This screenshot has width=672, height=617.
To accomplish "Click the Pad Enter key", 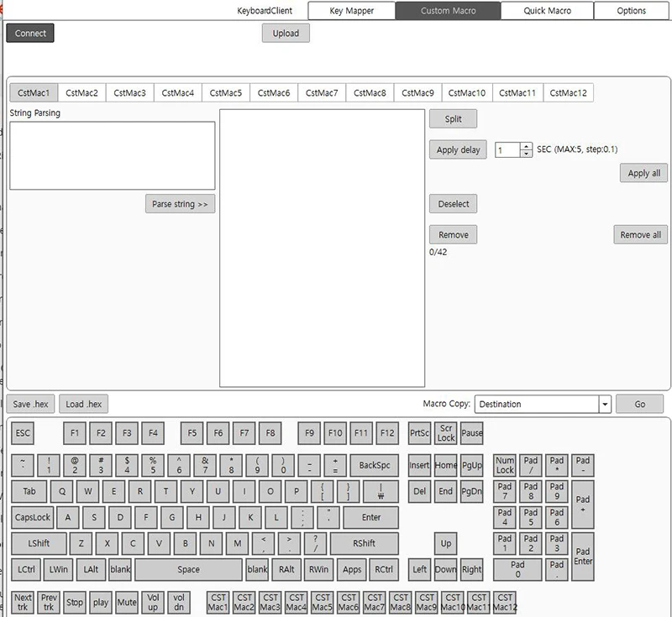I will pos(583,557).
